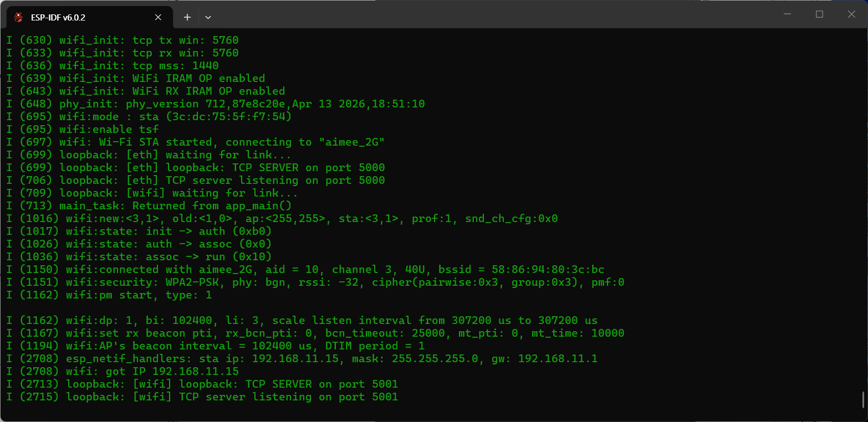Click the vertical scrollbar thumb at the bottom right

pos(863,399)
